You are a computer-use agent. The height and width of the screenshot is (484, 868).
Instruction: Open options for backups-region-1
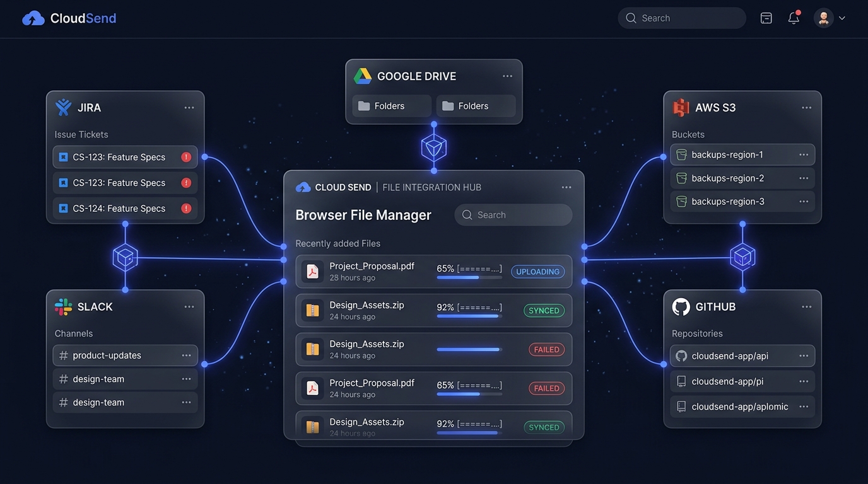[x=804, y=154]
